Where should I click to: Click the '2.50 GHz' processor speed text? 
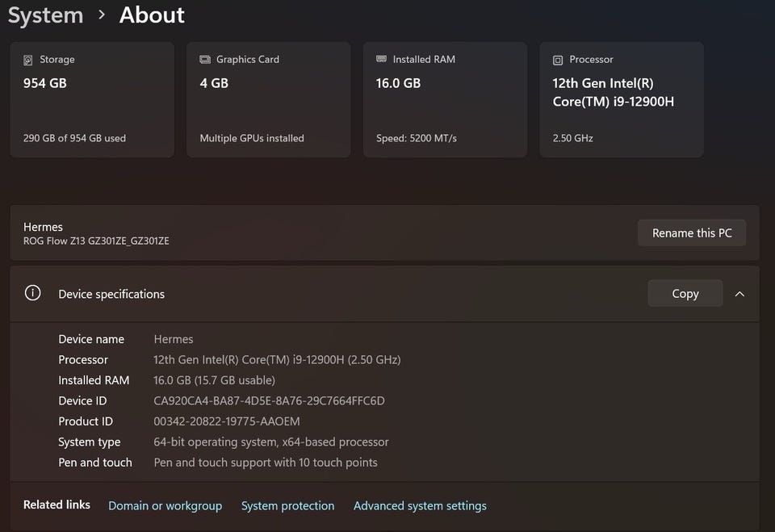click(x=573, y=138)
